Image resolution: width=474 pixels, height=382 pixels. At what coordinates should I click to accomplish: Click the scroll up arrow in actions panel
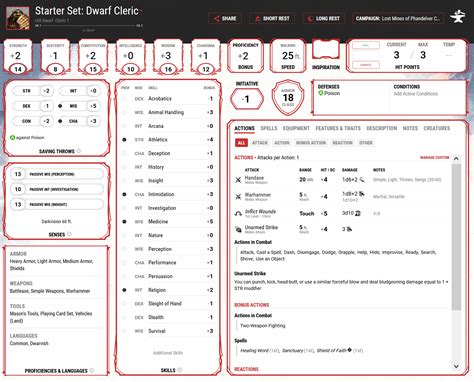click(x=456, y=159)
